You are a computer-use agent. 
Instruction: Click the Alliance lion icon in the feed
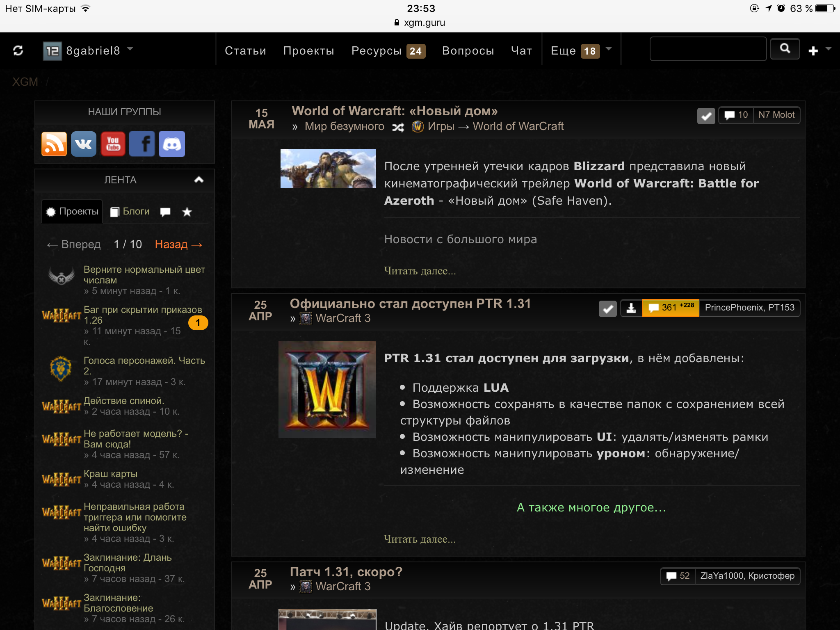61,368
